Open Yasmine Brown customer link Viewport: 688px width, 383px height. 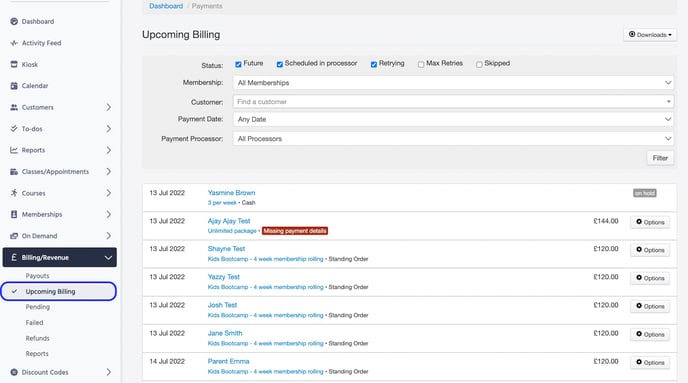click(231, 193)
